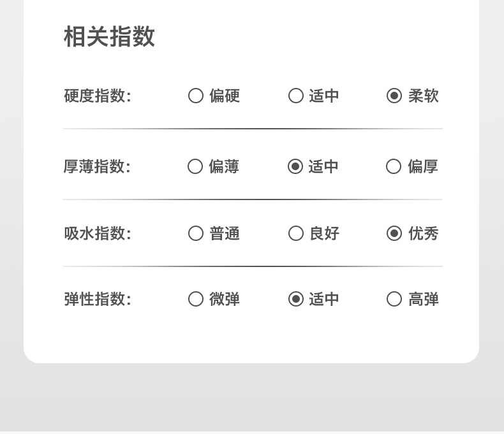Select 适中 in the 弹性指数 row
The width and height of the screenshot is (504, 434).
click(295, 299)
